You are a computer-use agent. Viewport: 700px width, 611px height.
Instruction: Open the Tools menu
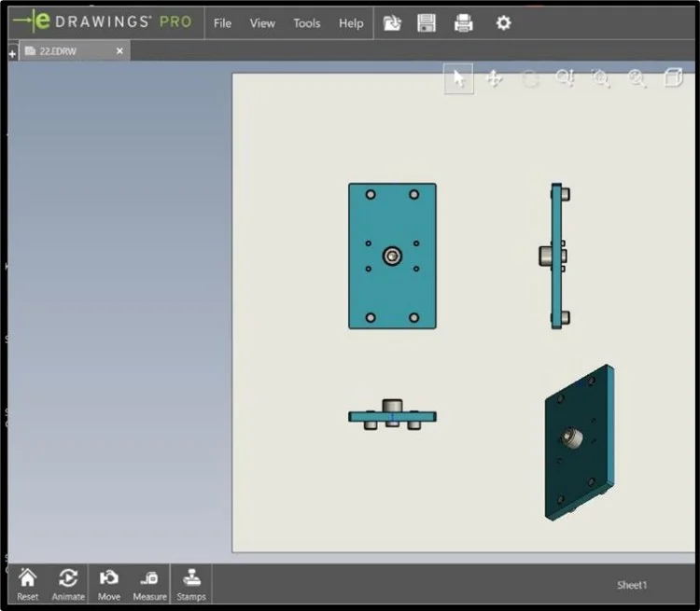coord(307,23)
